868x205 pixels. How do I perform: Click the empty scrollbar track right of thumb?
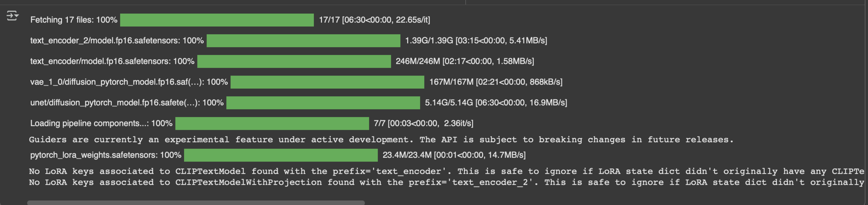[603, 203]
